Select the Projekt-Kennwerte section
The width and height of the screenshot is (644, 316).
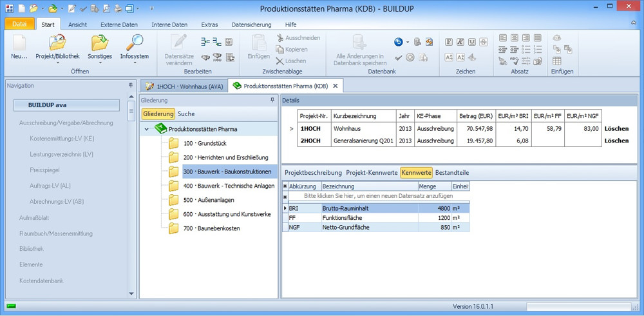pyautogui.click(x=372, y=173)
